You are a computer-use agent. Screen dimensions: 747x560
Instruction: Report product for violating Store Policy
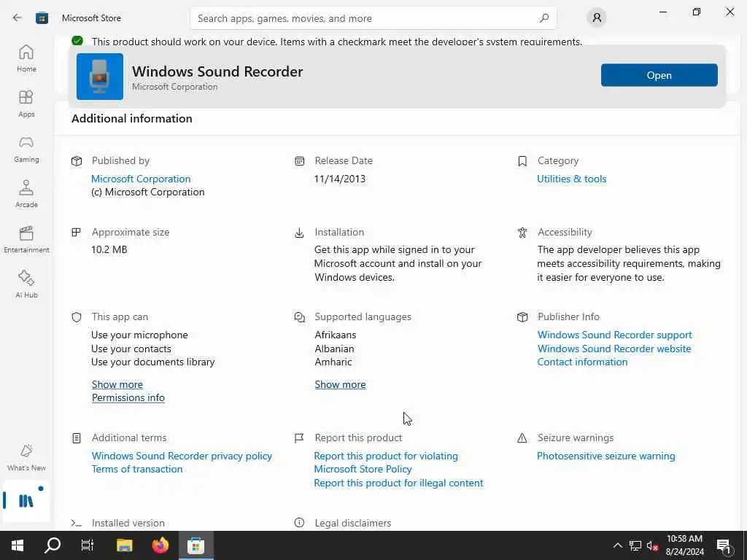pyautogui.click(x=386, y=462)
